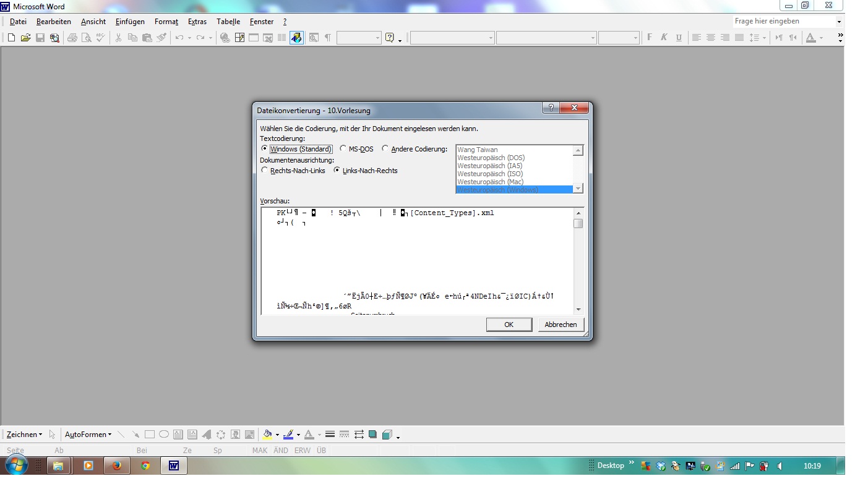Expand the Zeichnen drawing menu
The width and height of the screenshot is (868, 497).
(24, 435)
